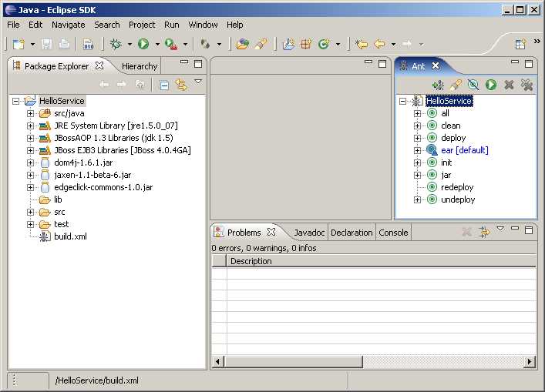Select JBossAOP 1.3 Libraries entry

coord(113,138)
